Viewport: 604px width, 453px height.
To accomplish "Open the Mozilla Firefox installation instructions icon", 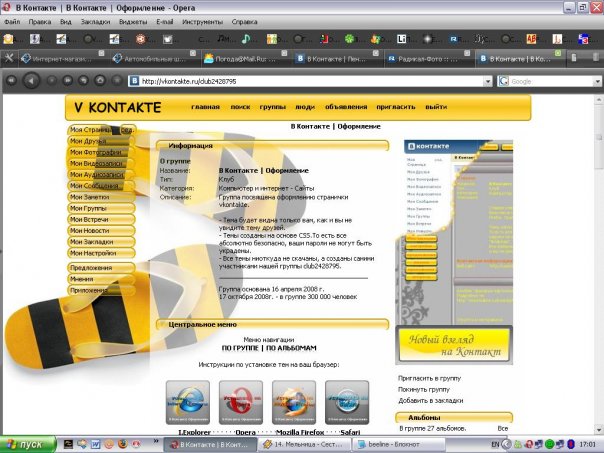I will click(x=294, y=403).
